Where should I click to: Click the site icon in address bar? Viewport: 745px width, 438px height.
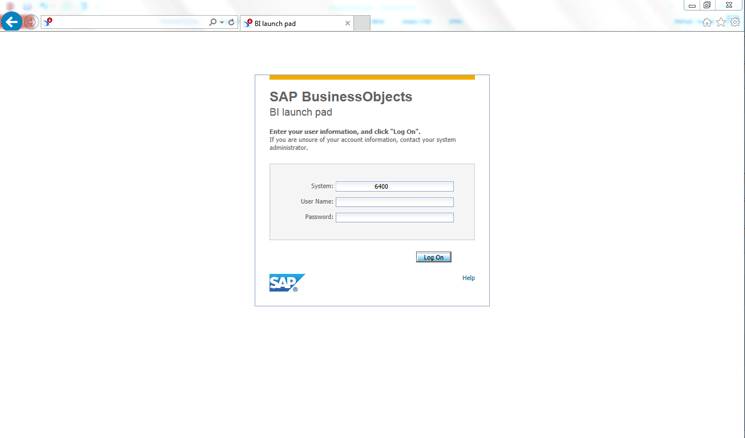click(x=48, y=22)
